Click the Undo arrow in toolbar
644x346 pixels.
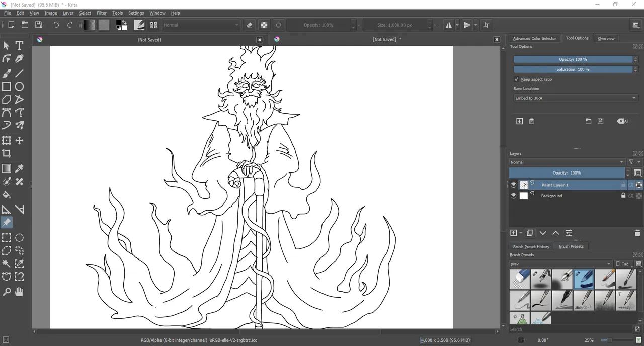(56, 25)
